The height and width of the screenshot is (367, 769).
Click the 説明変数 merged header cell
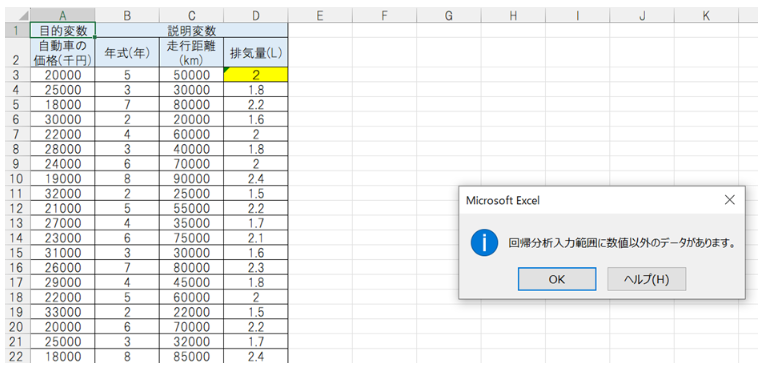click(x=191, y=30)
